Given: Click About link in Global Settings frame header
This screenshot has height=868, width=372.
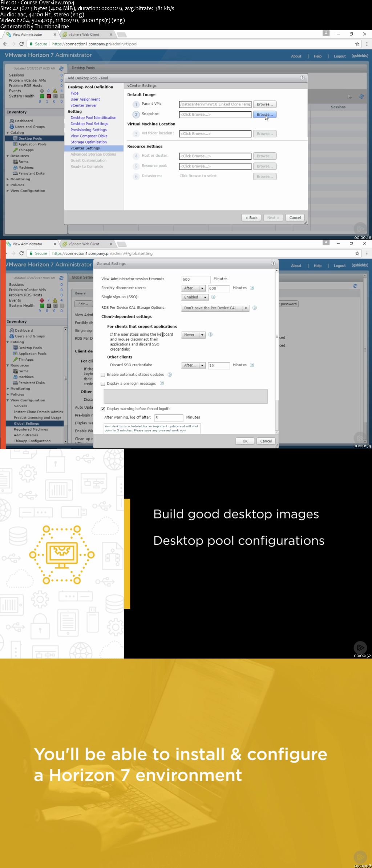Looking at the screenshot, I should 296,265.
